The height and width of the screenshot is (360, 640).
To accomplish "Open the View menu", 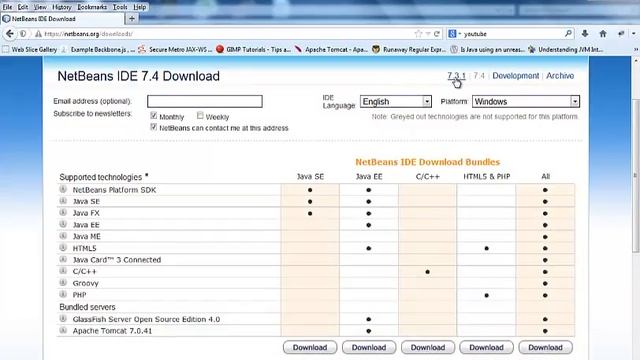I will 40,7.
